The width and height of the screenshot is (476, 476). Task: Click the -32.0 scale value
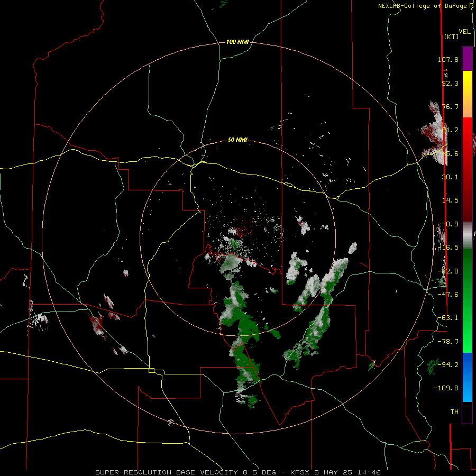click(448, 271)
